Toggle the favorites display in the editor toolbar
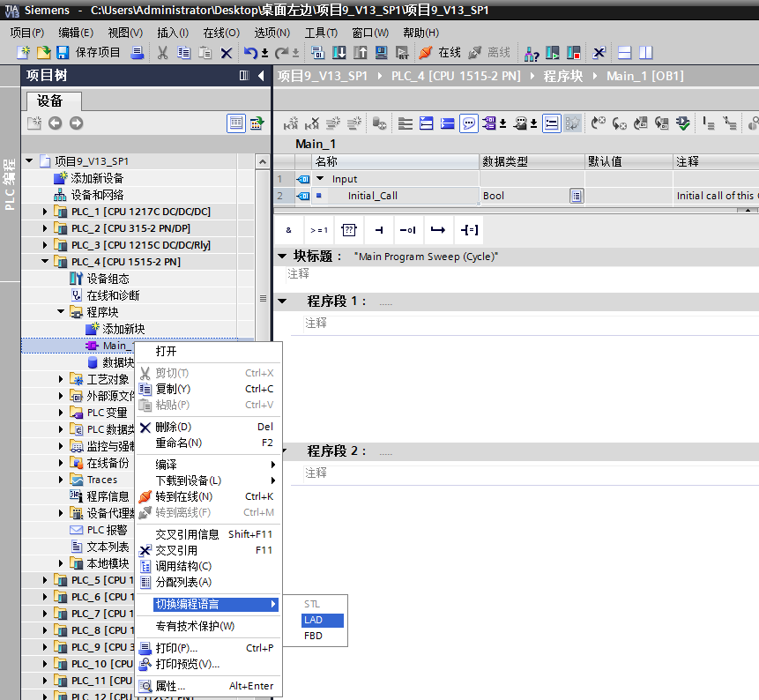This screenshot has height=700, width=759. 572,123
